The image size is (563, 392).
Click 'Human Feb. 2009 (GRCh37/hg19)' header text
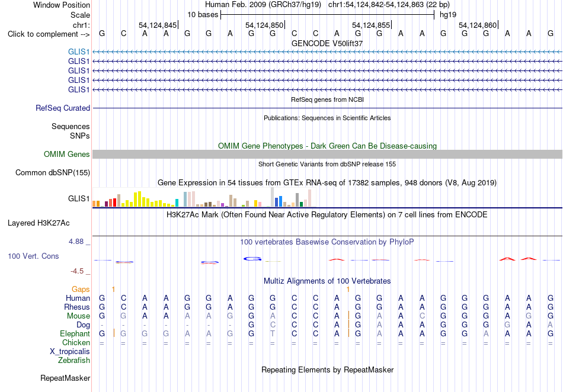pyautogui.click(x=263, y=5)
